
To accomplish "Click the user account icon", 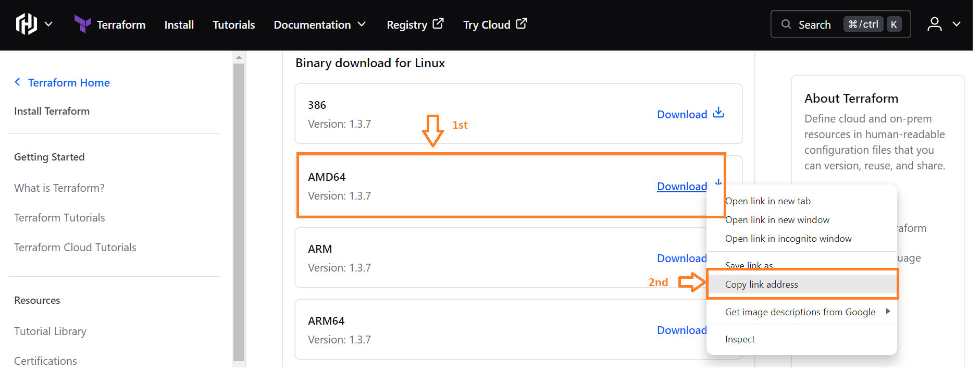I will click(x=935, y=24).
